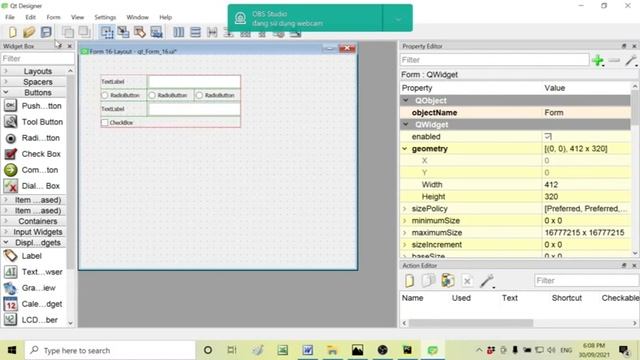The width and height of the screenshot is (640, 360).
Task: Apply Lay Out Vertically from the toolbar
Action: [196, 32]
